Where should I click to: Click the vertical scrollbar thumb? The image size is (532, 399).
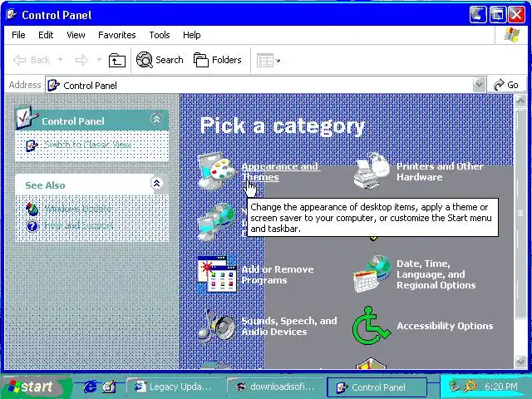[520, 213]
